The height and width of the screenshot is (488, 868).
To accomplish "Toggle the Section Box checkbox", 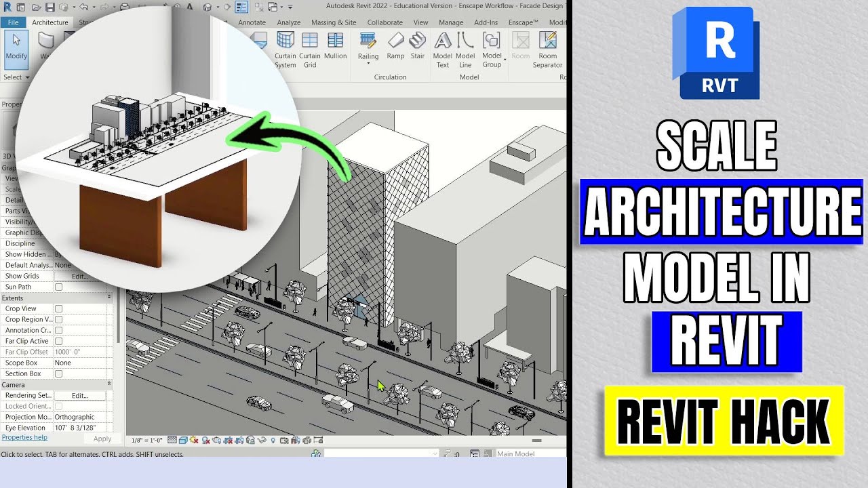I will [x=58, y=373].
